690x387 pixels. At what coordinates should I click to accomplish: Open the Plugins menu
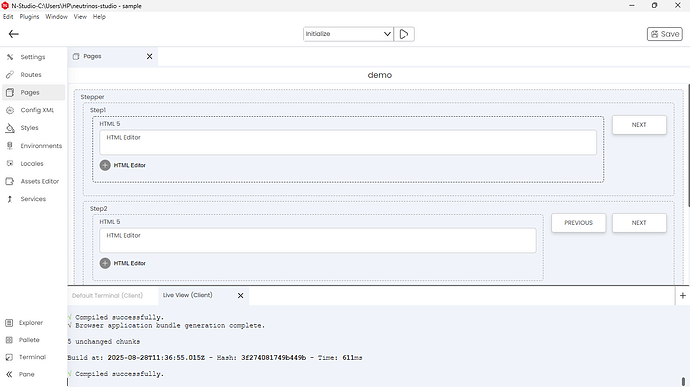click(29, 17)
